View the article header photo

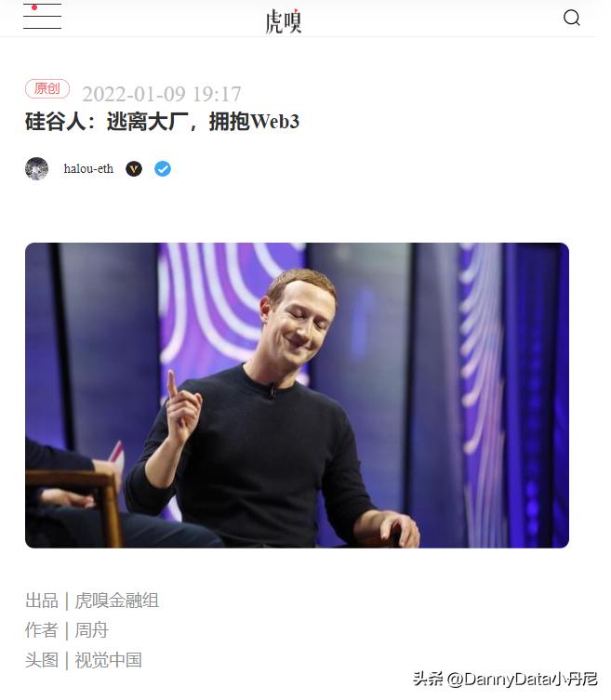click(297, 395)
